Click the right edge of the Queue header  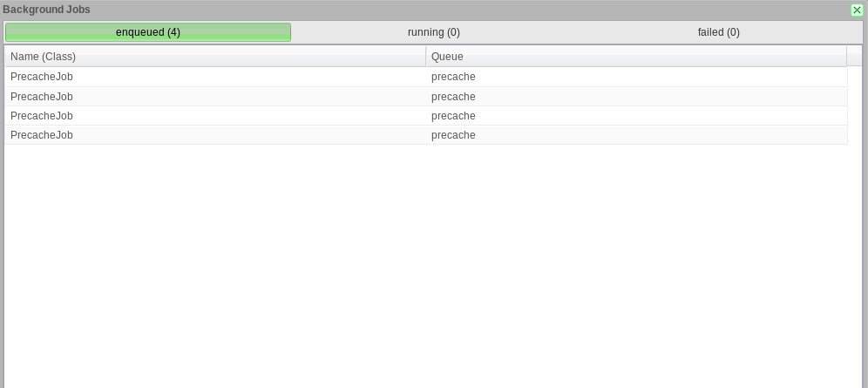coord(846,57)
